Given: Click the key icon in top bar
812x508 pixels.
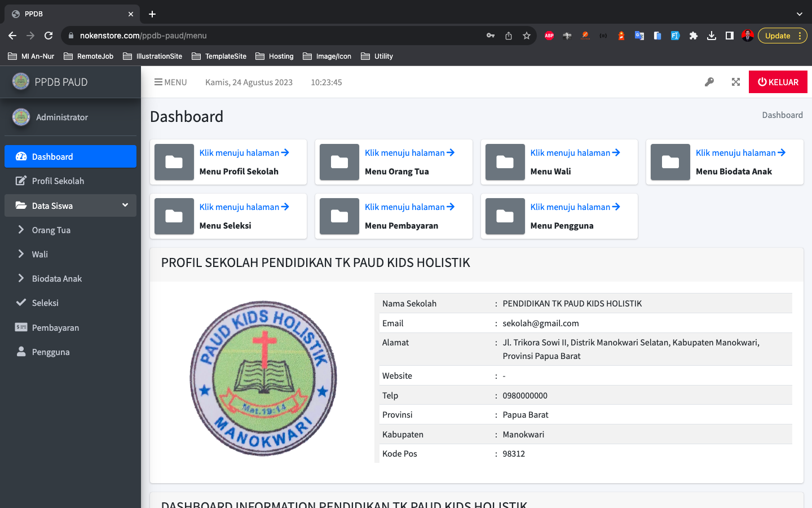Looking at the screenshot, I should click(709, 82).
